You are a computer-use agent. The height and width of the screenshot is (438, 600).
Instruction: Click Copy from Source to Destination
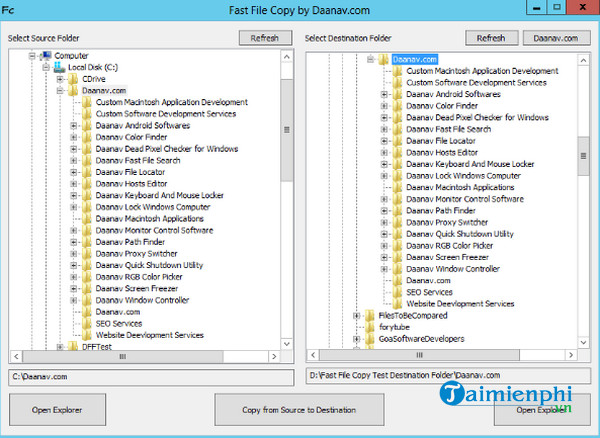(x=299, y=410)
